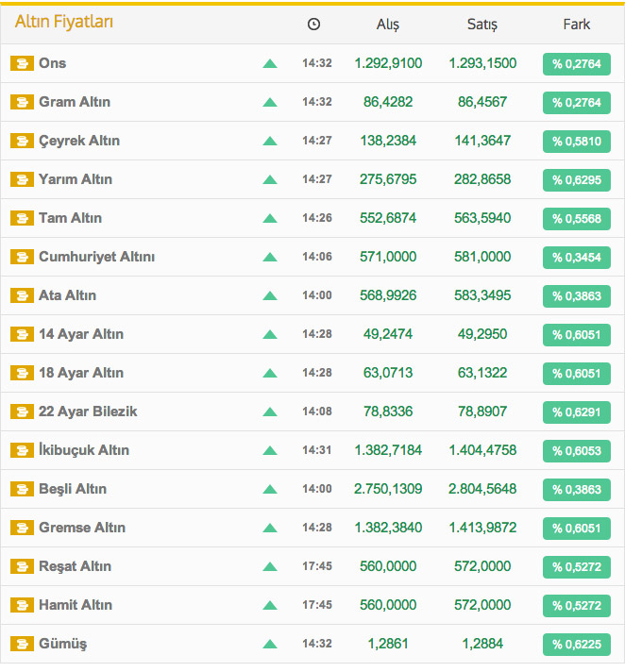Open the Gram Altın link
This screenshot has width=625, height=672.
(x=75, y=102)
